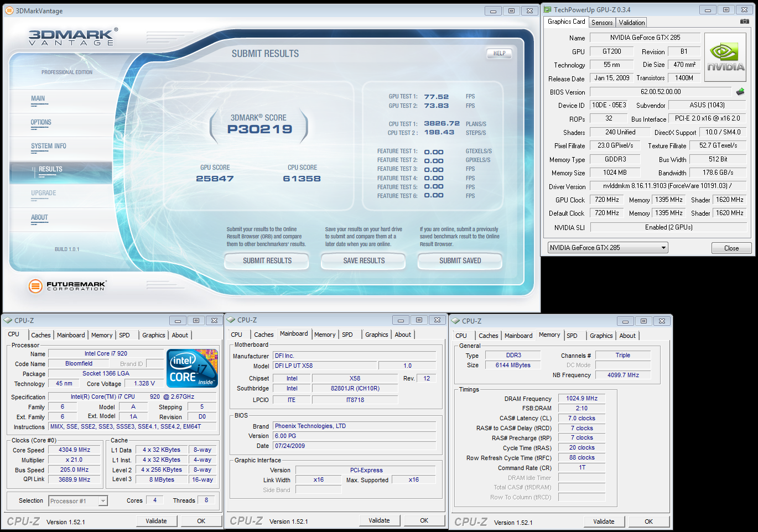Click the BIOS save chip icon
758x532 pixels.
click(x=740, y=92)
